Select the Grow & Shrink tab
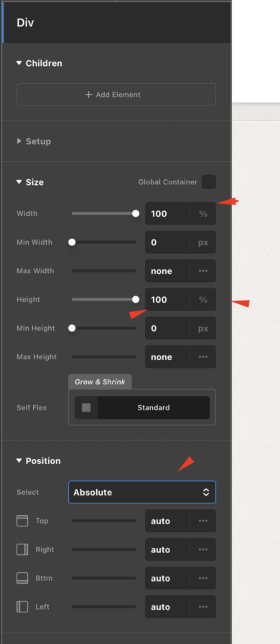The height and width of the screenshot is (644, 280). coord(100,382)
